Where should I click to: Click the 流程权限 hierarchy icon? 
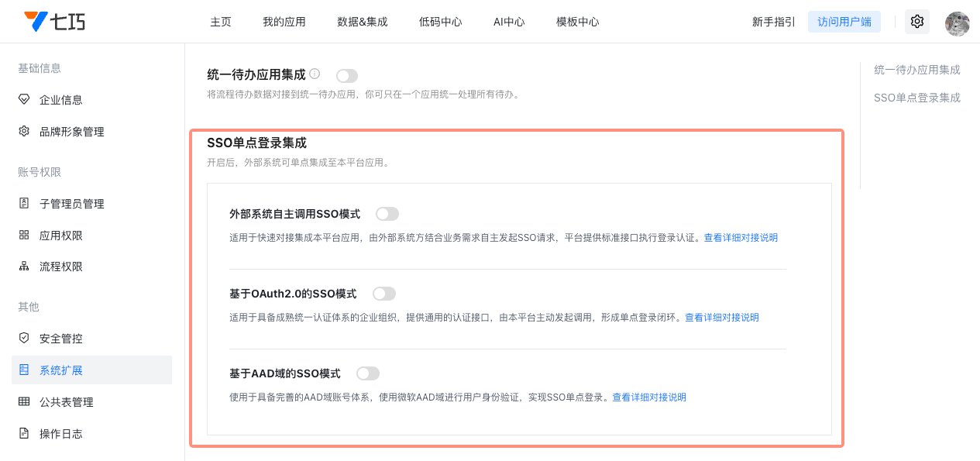[x=24, y=267]
